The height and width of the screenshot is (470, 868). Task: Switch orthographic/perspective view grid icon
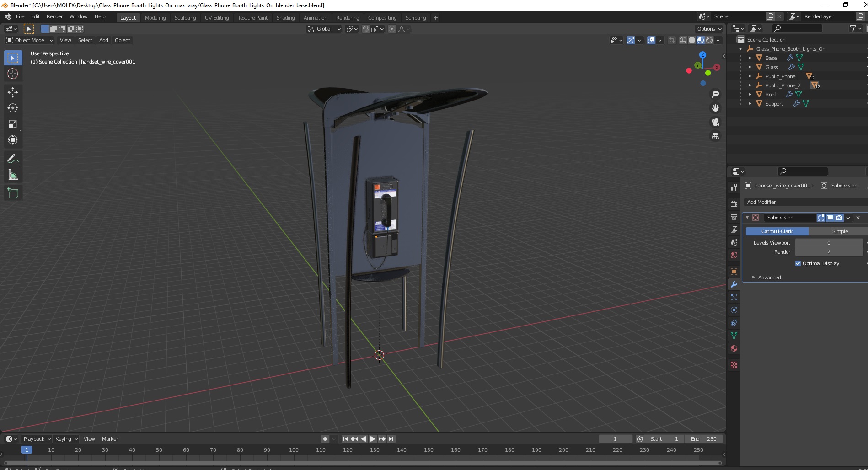(715, 136)
